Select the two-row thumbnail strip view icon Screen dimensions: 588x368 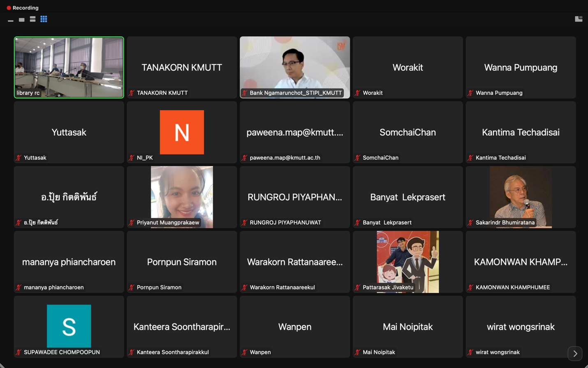click(x=32, y=19)
